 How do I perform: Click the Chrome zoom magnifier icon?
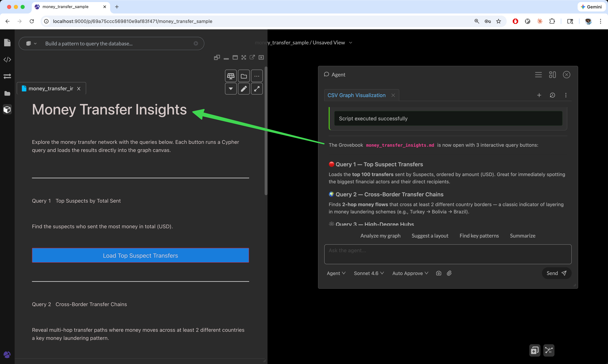pos(476,21)
